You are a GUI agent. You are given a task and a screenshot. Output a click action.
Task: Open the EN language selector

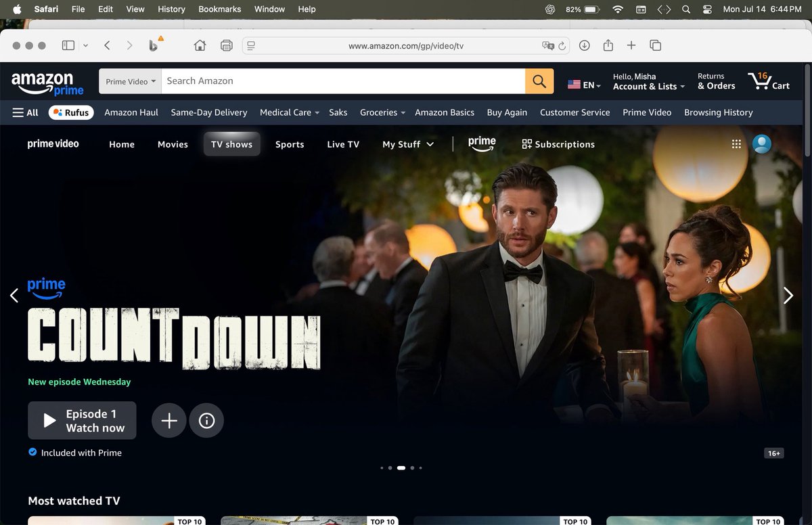pyautogui.click(x=584, y=85)
